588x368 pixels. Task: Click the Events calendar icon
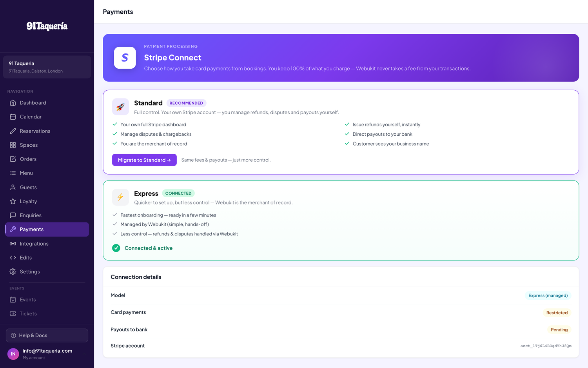point(13,300)
